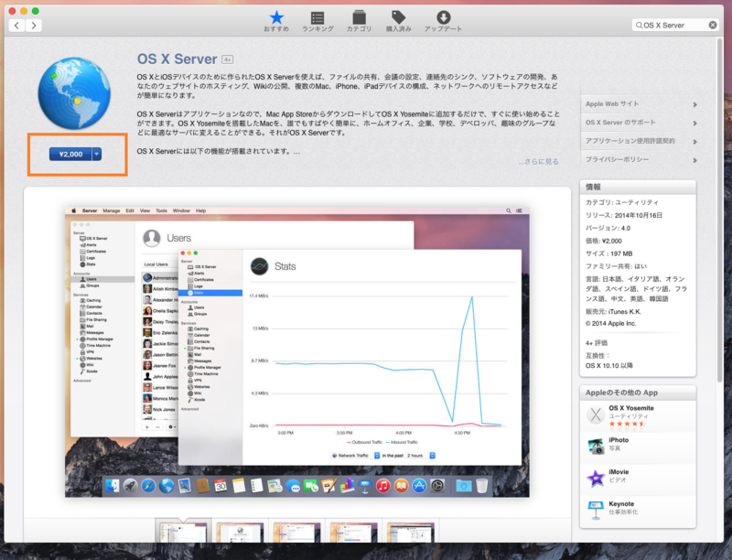This screenshot has height=560, width=732.
Task: Click the カテゴリ: ユーティリティ info line
Action: (x=622, y=202)
